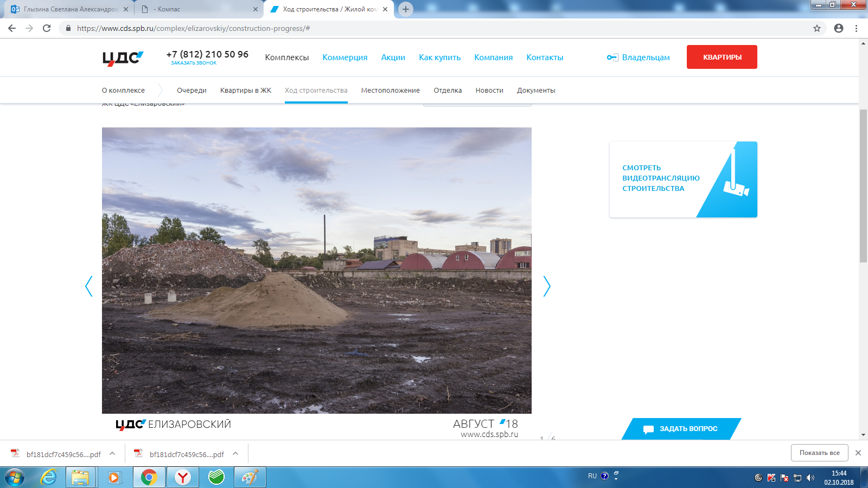This screenshot has height=488, width=868.
Task: Click the page vertical scrollbar thumb
Action: coord(863,186)
